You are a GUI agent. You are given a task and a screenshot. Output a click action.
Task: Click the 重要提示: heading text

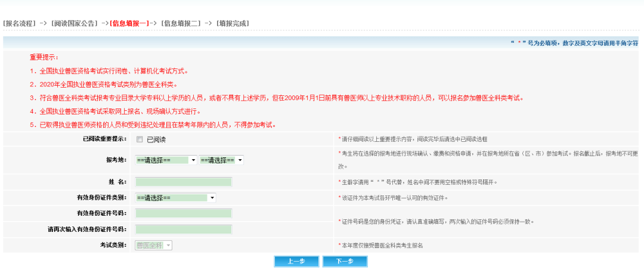tap(44, 57)
